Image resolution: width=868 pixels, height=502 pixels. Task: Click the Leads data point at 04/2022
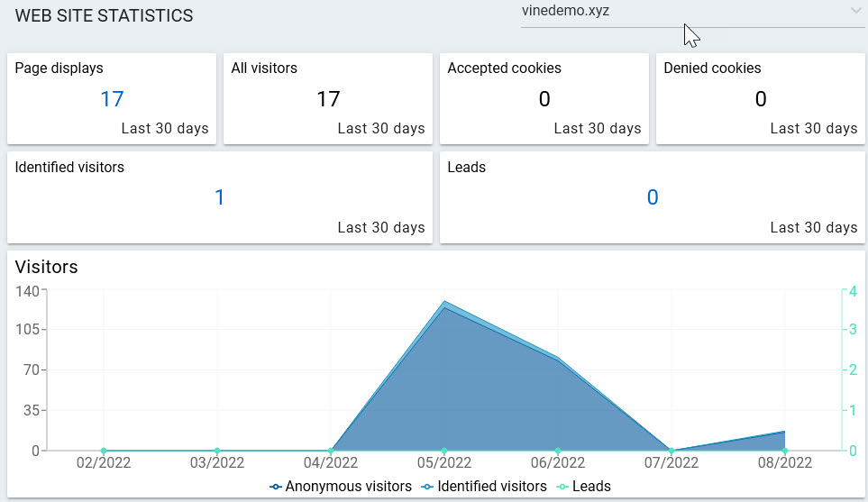(x=331, y=451)
